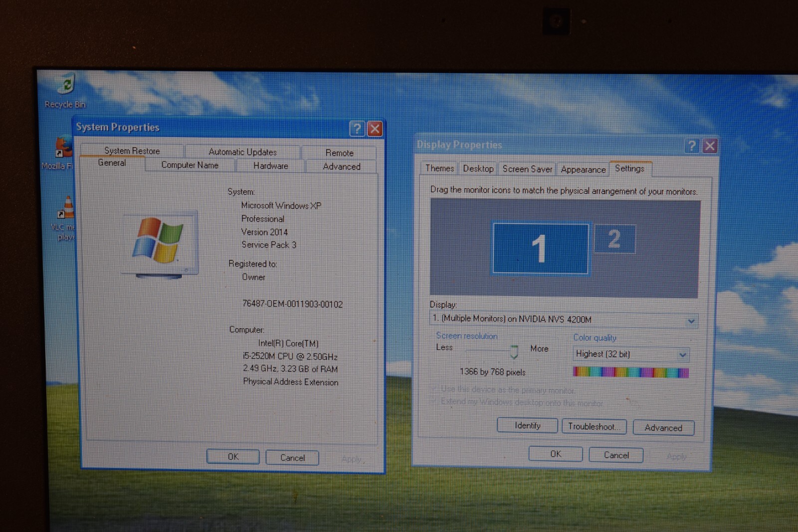Click Apply in Display Properties

point(676,456)
